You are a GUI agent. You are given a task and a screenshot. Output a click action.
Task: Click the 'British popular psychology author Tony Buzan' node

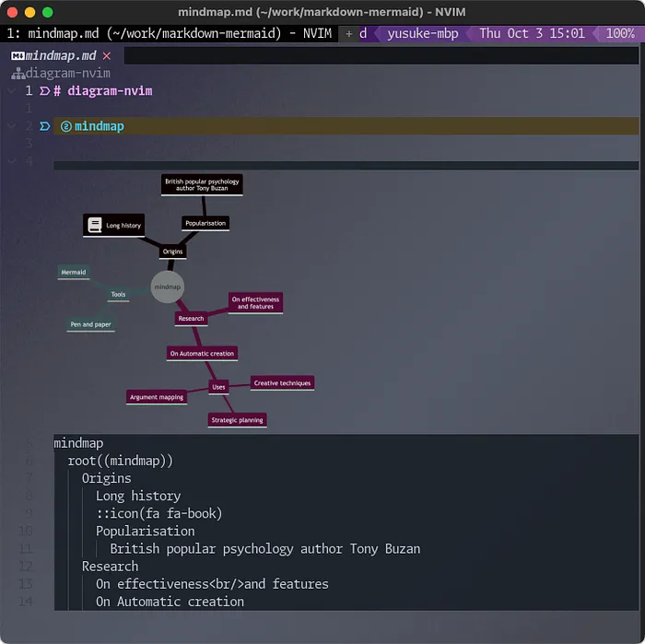pos(202,184)
